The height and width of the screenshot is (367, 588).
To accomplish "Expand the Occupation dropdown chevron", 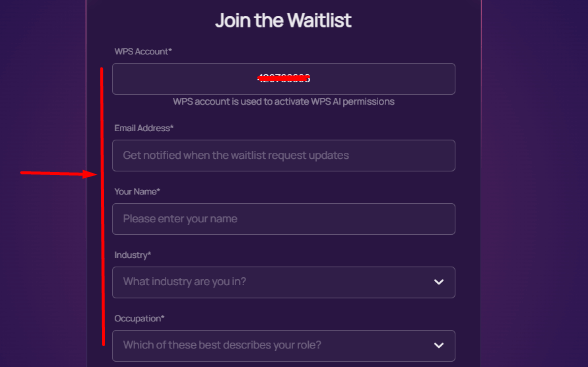I will tap(439, 345).
